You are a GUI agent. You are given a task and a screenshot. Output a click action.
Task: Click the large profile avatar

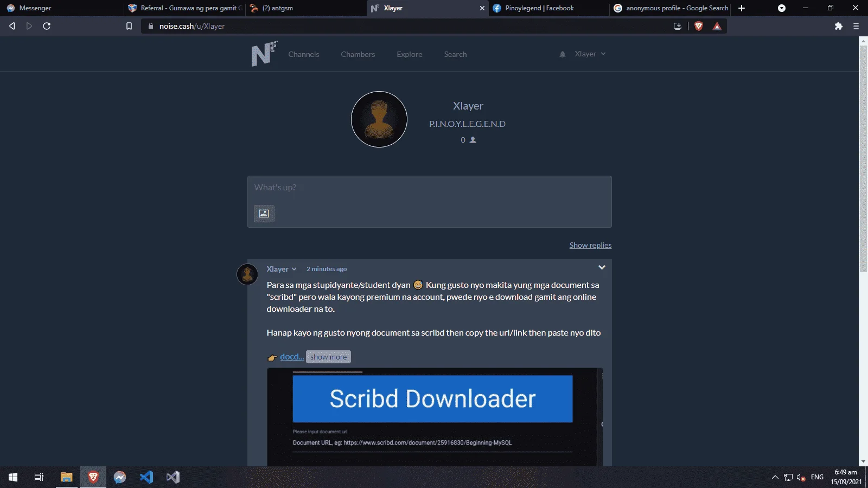click(x=379, y=119)
